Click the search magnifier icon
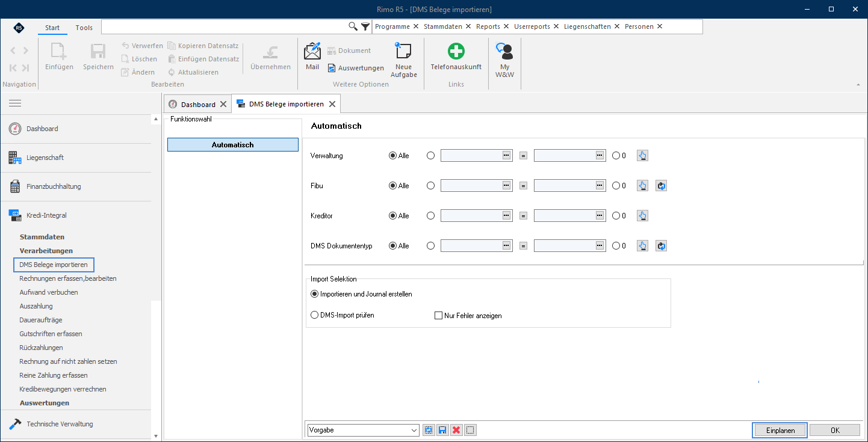 (x=353, y=26)
